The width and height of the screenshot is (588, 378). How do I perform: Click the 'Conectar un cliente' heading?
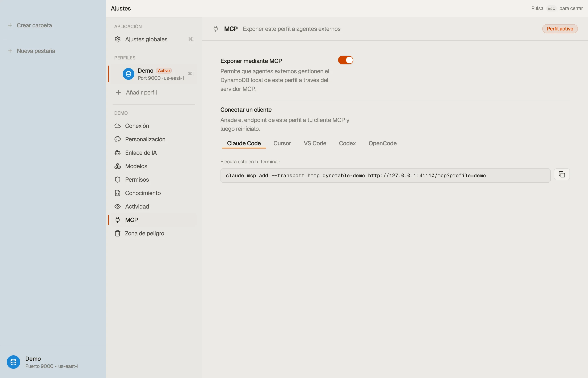click(246, 110)
